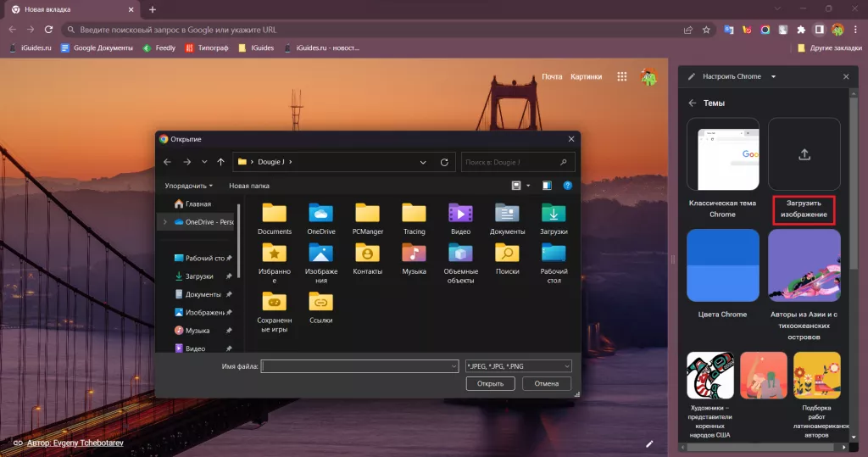Viewport: 868px width, 457px height.
Task: Click the Открыть button
Action: pos(490,384)
